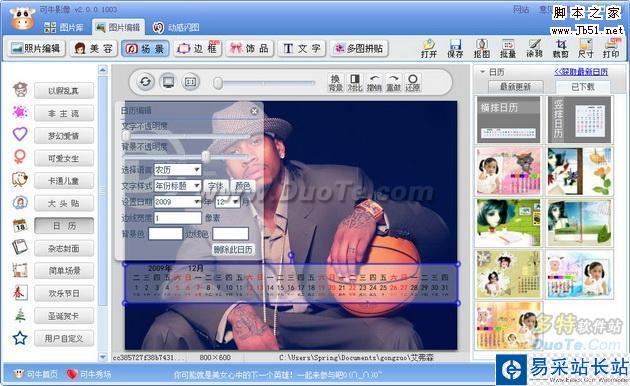This screenshot has height=386, width=630.
Task: Click the 保存 save icon
Action: tap(455, 48)
